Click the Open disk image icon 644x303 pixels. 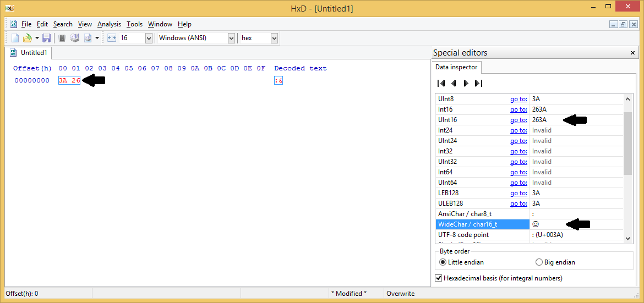[88, 38]
